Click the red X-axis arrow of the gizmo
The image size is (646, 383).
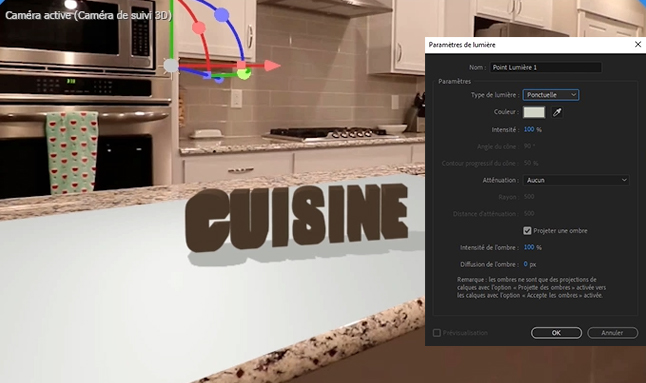coord(272,65)
